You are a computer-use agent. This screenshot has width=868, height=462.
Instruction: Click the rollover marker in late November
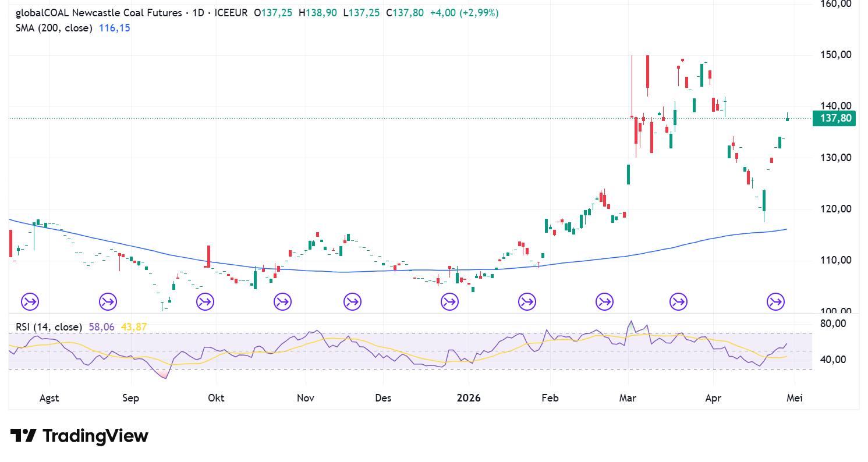click(x=352, y=302)
